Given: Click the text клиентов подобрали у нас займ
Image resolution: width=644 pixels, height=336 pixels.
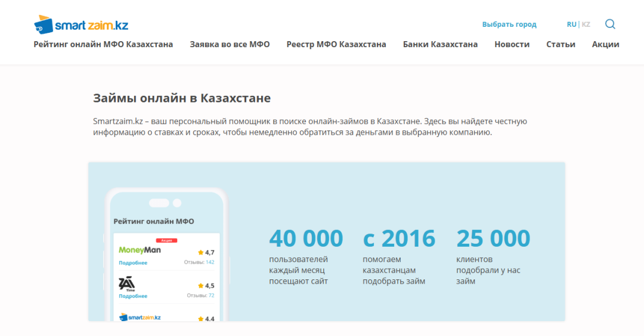Looking at the screenshot, I should [x=488, y=270].
